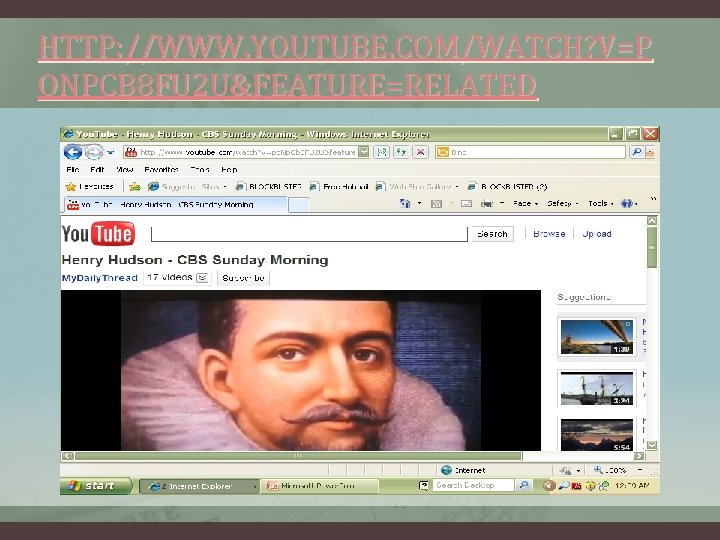This screenshot has height=540, width=720.
Task: Open the Tools menu in menu bar
Action: coord(200,169)
